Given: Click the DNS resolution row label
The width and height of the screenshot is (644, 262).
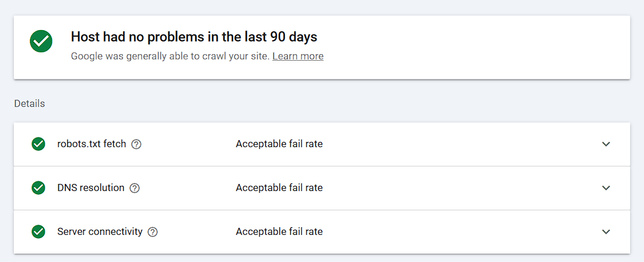Looking at the screenshot, I should 91,188.
